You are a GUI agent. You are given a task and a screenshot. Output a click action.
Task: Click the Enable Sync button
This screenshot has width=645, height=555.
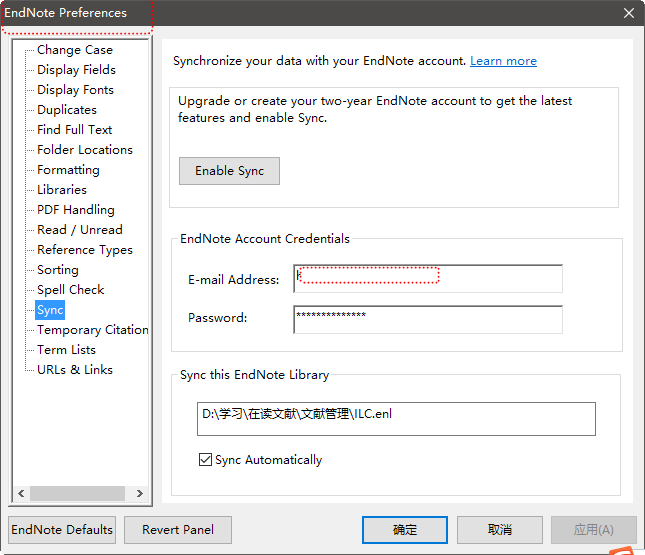(x=229, y=171)
